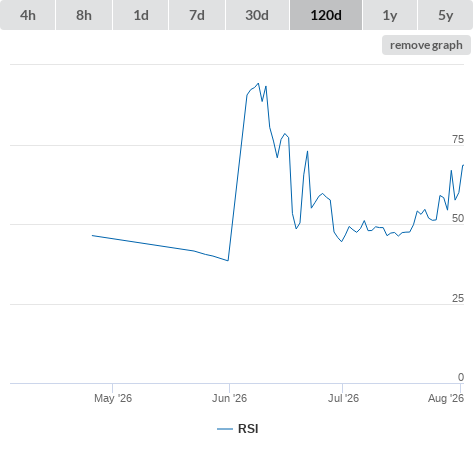
Task: Choose the 7d time range
Action: click(x=197, y=15)
